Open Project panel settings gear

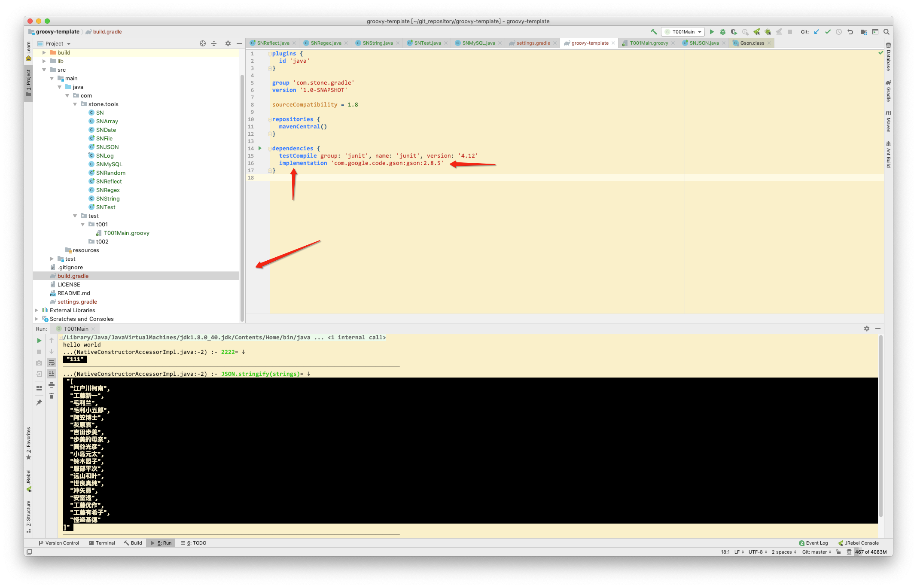pyautogui.click(x=228, y=43)
